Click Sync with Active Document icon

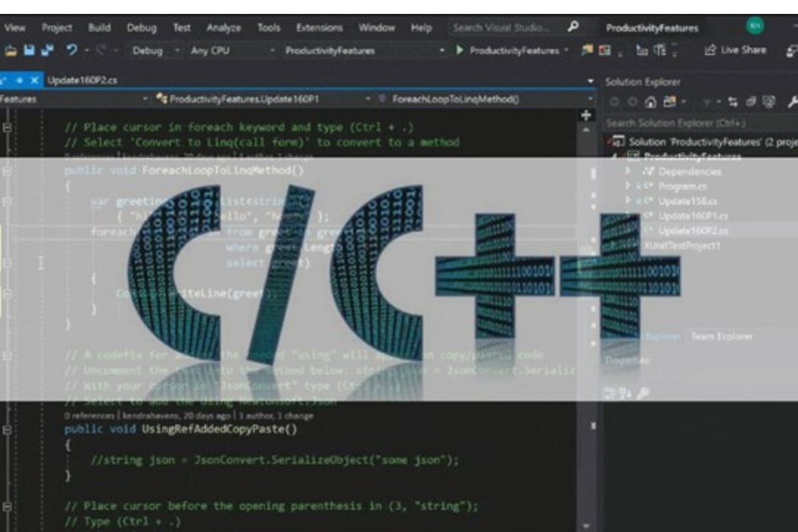coord(733,102)
